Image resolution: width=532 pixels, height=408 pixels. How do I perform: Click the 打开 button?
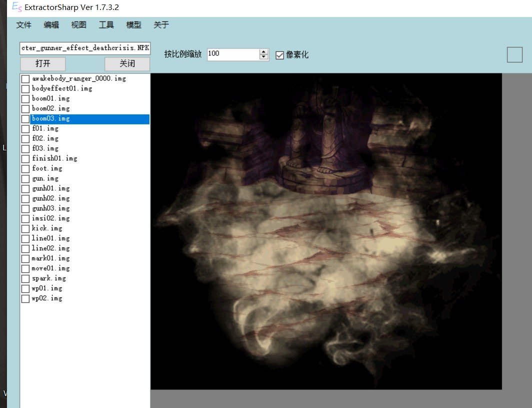(x=43, y=64)
